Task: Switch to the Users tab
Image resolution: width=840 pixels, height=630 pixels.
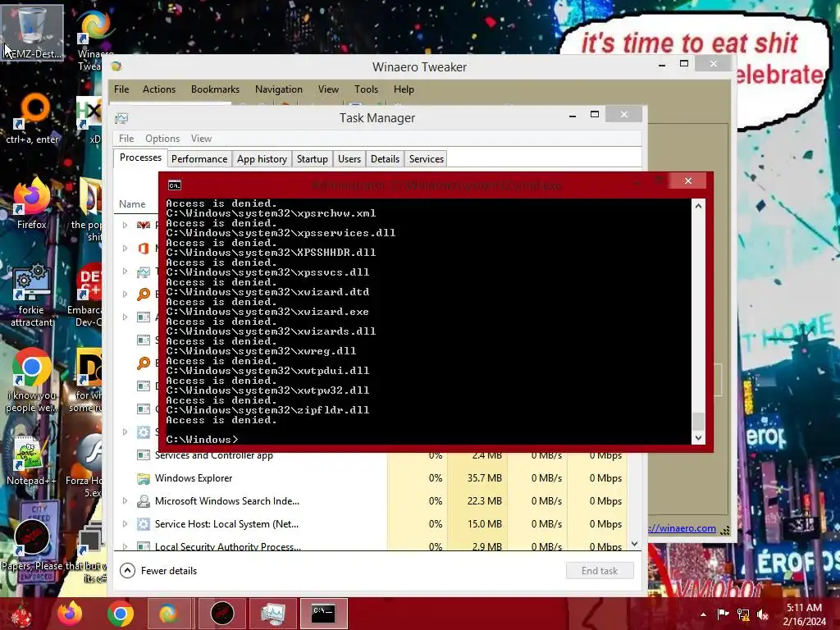Action: [x=349, y=159]
